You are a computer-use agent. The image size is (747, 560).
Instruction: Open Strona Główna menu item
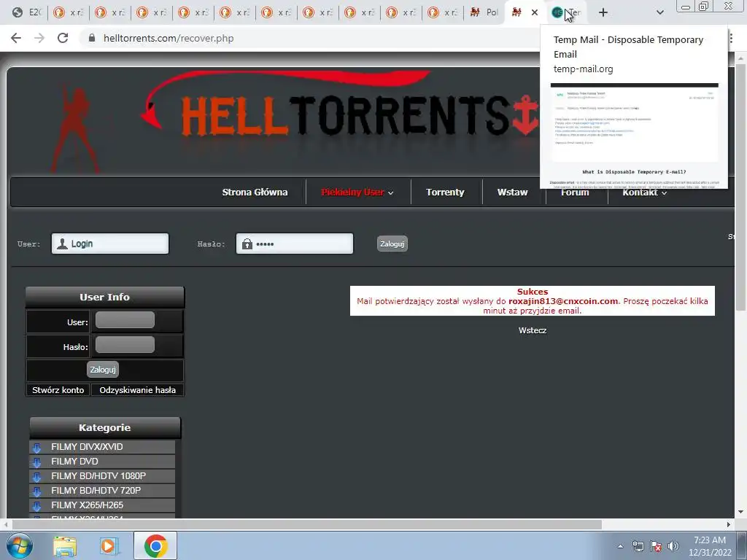coord(255,192)
